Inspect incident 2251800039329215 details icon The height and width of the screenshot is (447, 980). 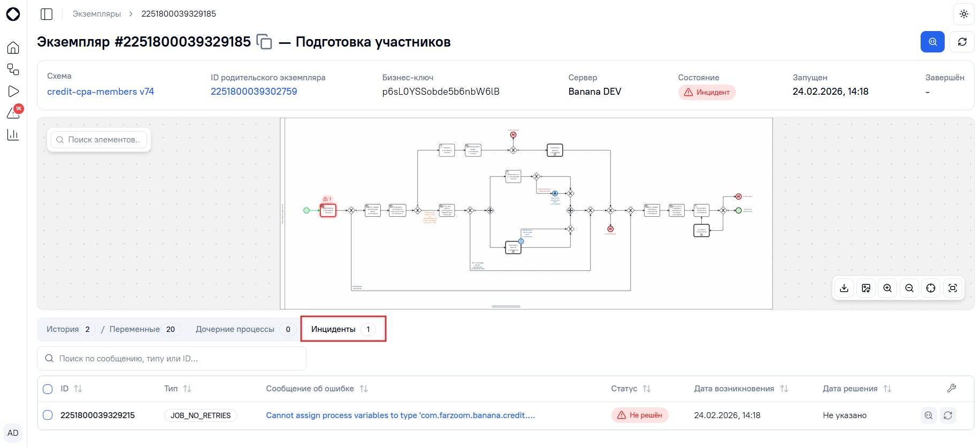pyautogui.click(x=929, y=415)
